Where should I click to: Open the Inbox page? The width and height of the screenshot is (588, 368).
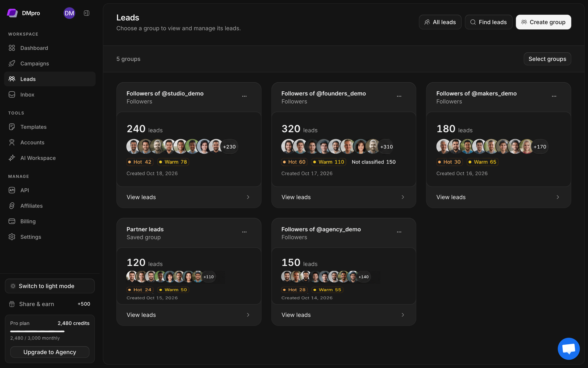pos(50,94)
